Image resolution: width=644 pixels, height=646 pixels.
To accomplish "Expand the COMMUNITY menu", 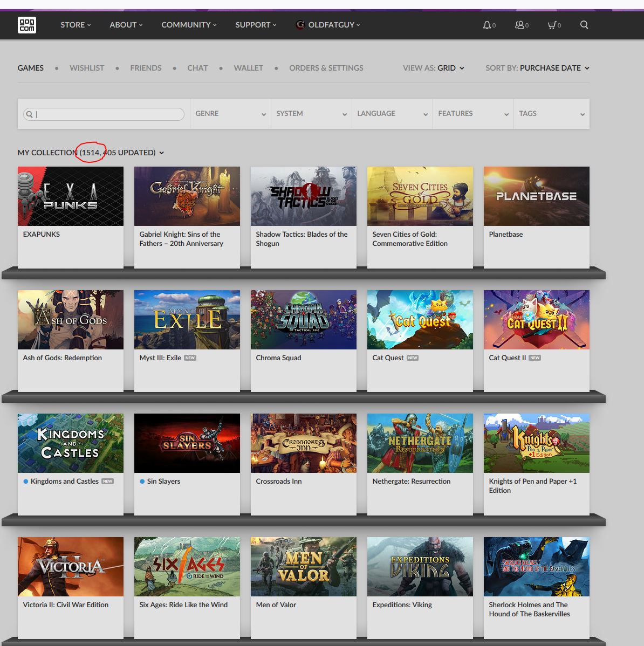I will pos(189,25).
